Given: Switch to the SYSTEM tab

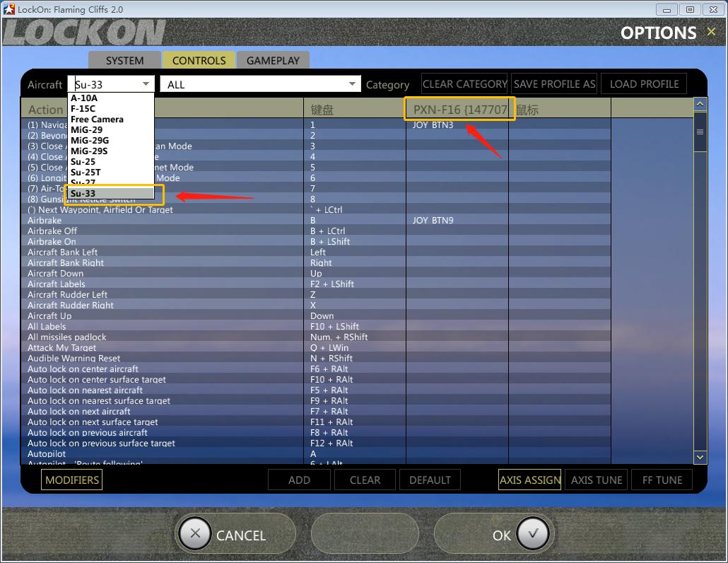Looking at the screenshot, I should click(124, 60).
